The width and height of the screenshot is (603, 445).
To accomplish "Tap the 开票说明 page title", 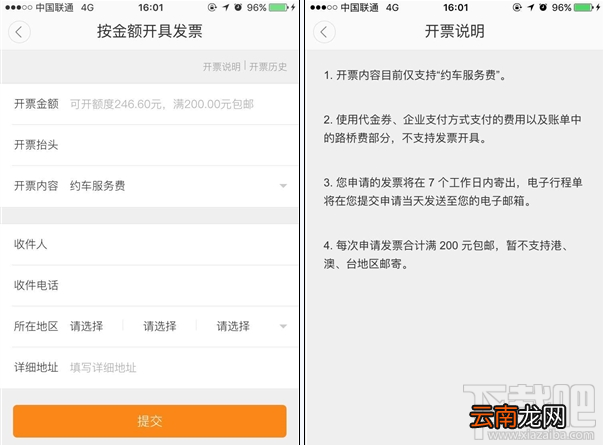I will point(455,32).
